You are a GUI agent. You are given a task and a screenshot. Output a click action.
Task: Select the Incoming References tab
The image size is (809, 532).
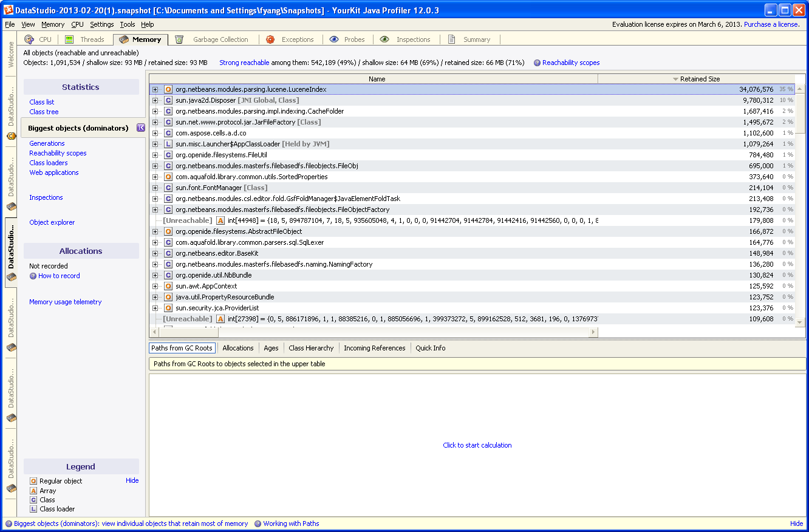point(375,348)
